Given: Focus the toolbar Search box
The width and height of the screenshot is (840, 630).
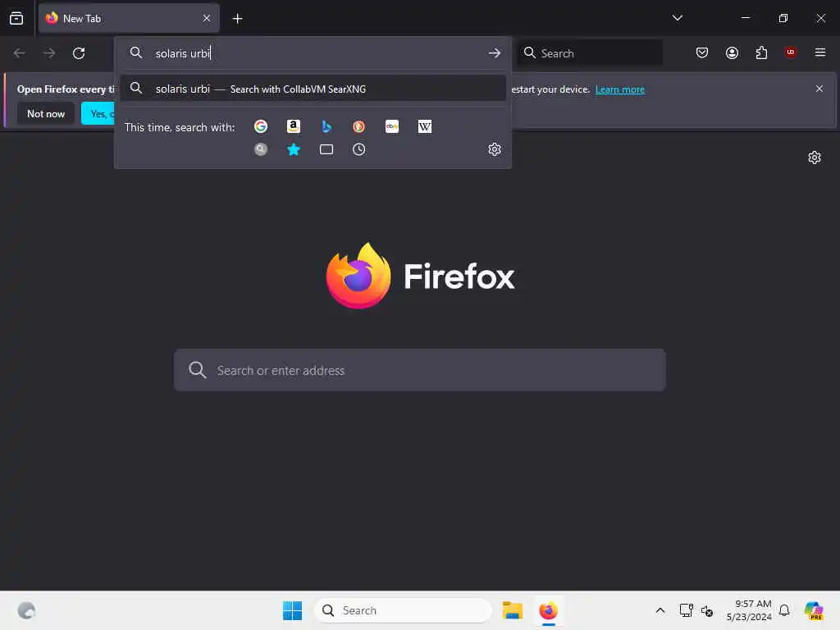Looking at the screenshot, I should click(591, 53).
